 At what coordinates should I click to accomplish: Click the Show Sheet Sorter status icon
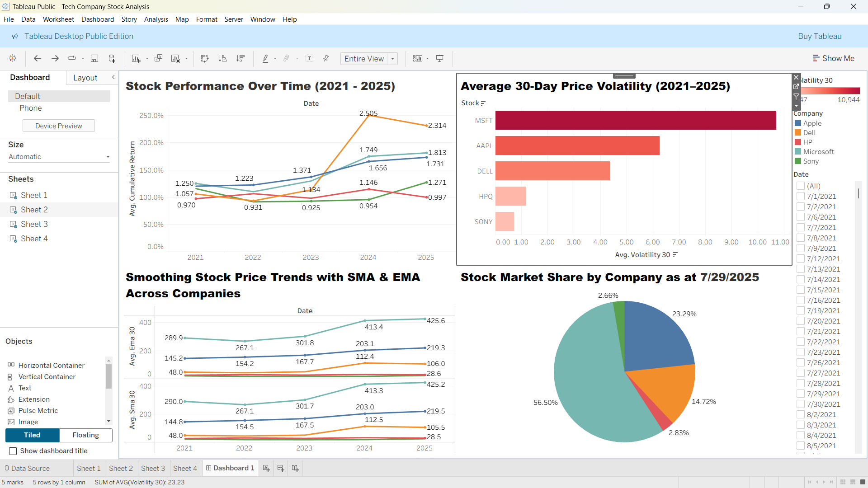pos(843,482)
